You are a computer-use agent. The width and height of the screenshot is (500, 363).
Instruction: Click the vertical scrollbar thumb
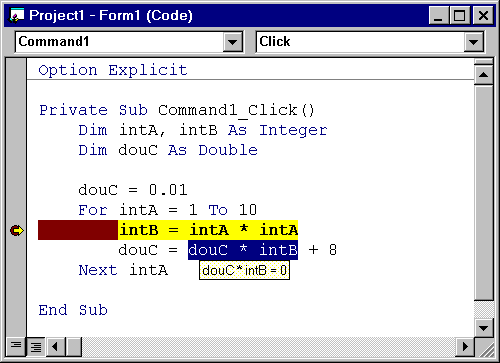coord(483,192)
